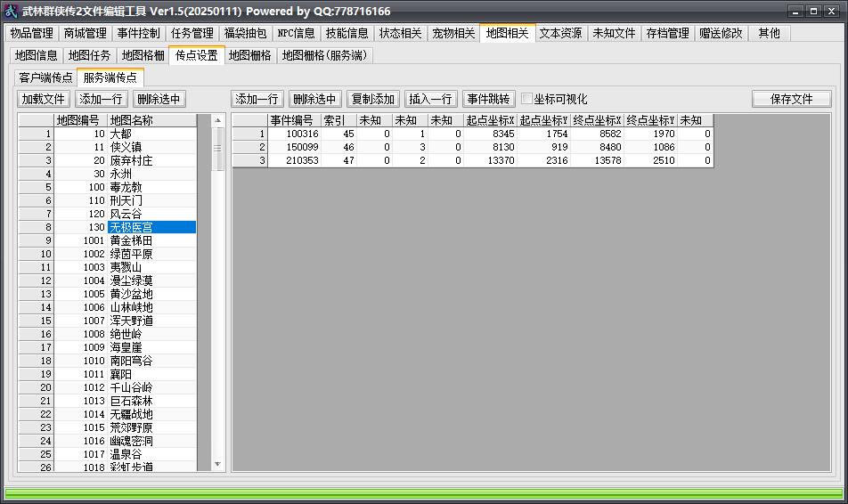Click the green progress bar at bottom
Image resolution: width=848 pixels, height=504 pixels.
423,492
